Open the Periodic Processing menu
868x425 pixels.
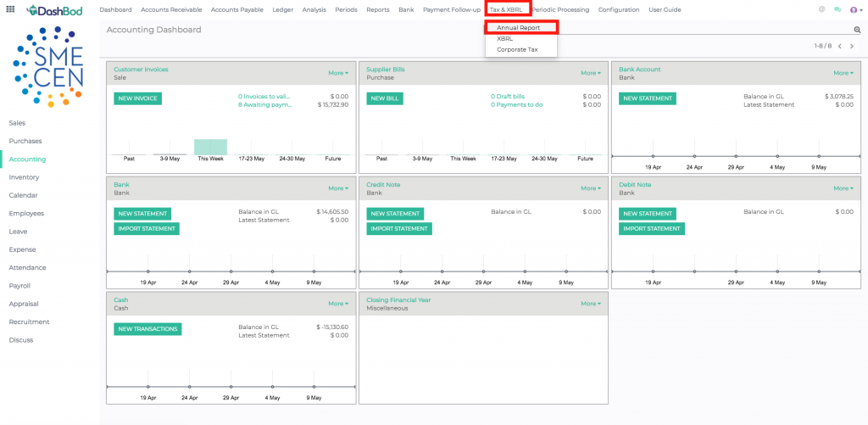tap(560, 9)
